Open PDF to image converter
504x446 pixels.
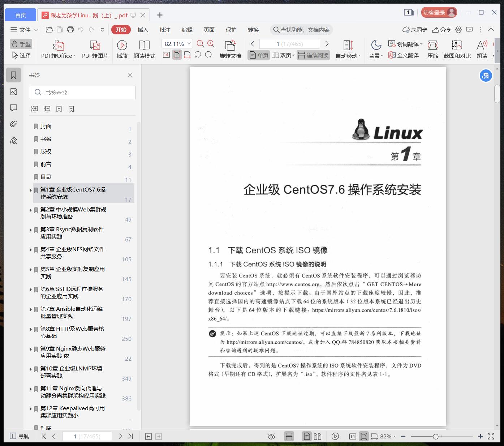95,49
